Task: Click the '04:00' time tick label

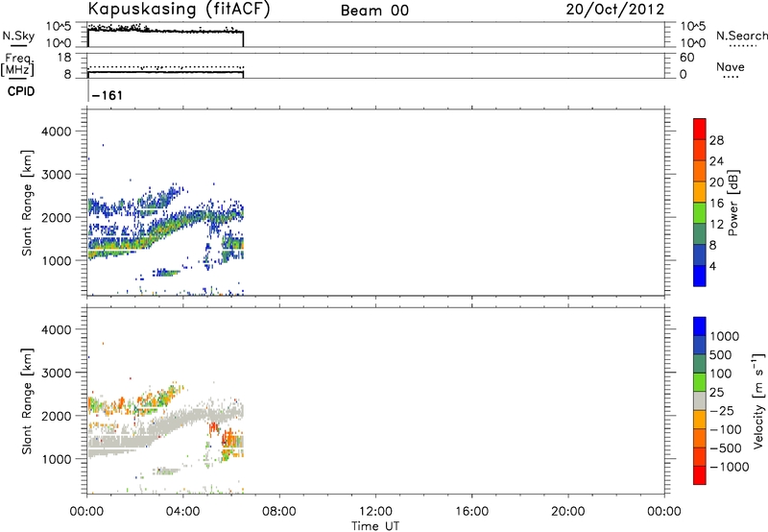Action: (182, 512)
